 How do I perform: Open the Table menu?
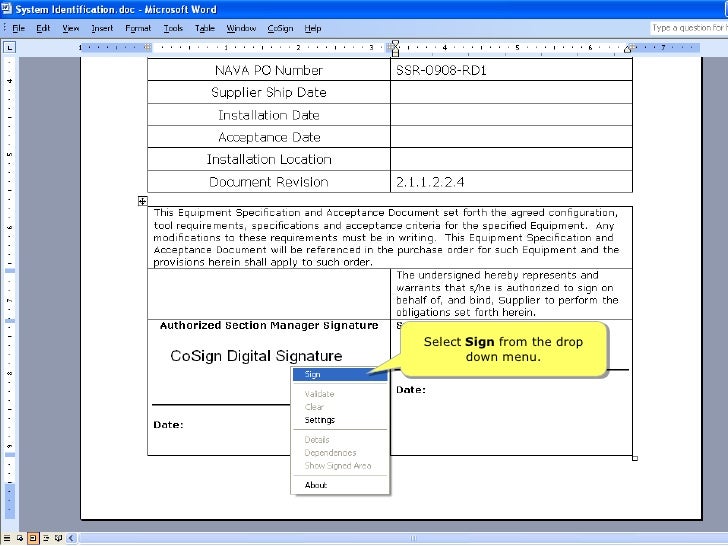pos(205,28)
